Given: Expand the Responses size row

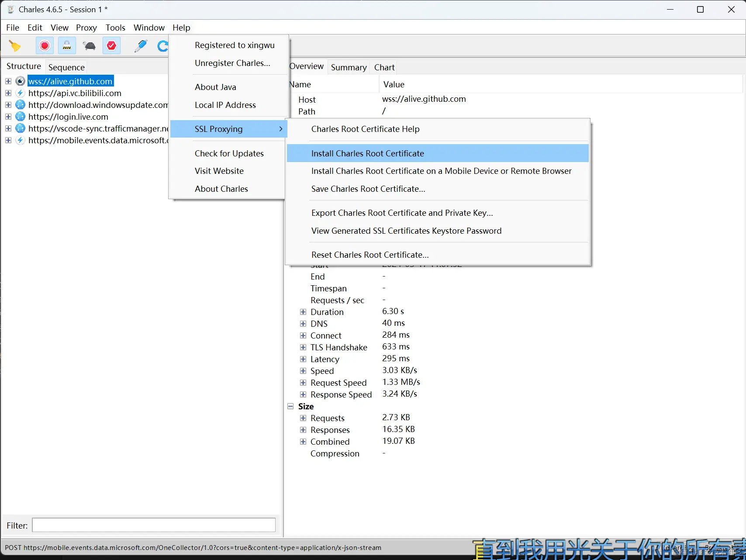Looking at the screenshot, I should pos(303,430).
